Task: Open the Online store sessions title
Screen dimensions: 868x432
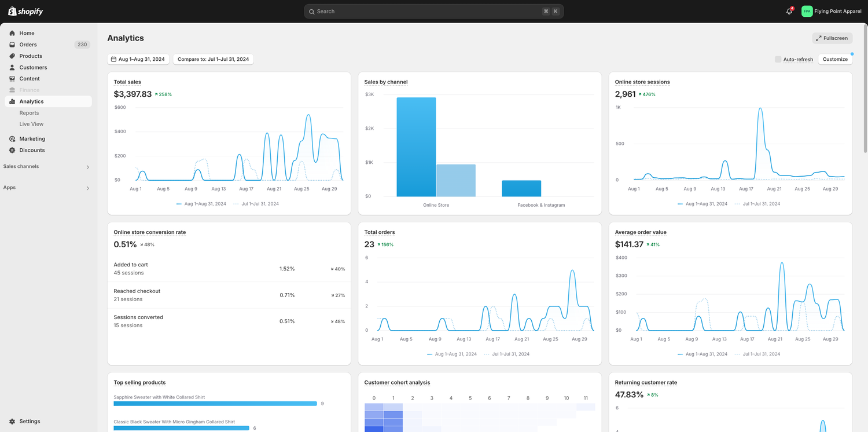Action: coord(642,82)
